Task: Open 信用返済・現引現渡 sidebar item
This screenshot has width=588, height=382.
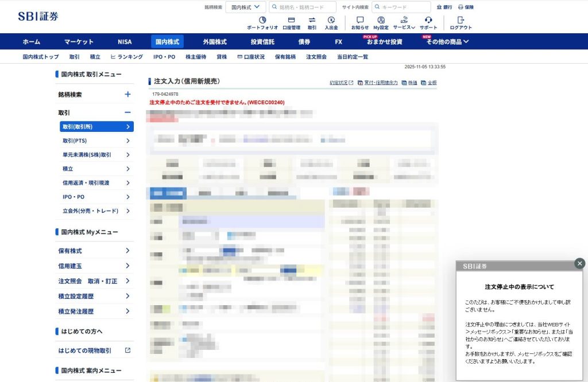Action: click(96, 183)
